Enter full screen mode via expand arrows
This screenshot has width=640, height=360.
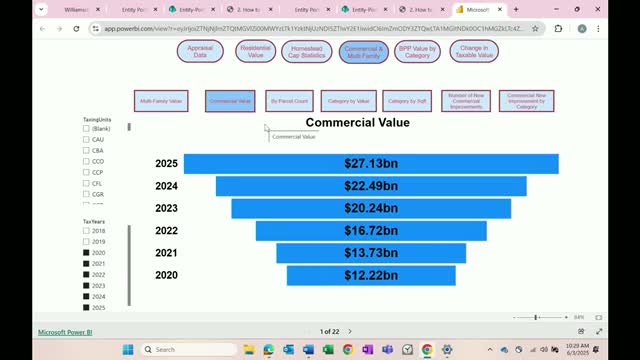[599, 331]
